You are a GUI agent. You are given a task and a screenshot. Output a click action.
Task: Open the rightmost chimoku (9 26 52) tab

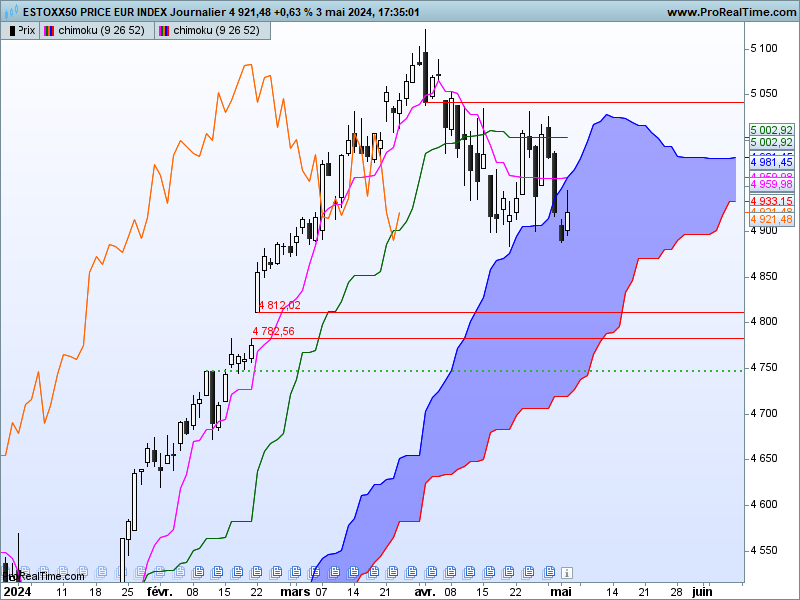click(x=212, y=31)
